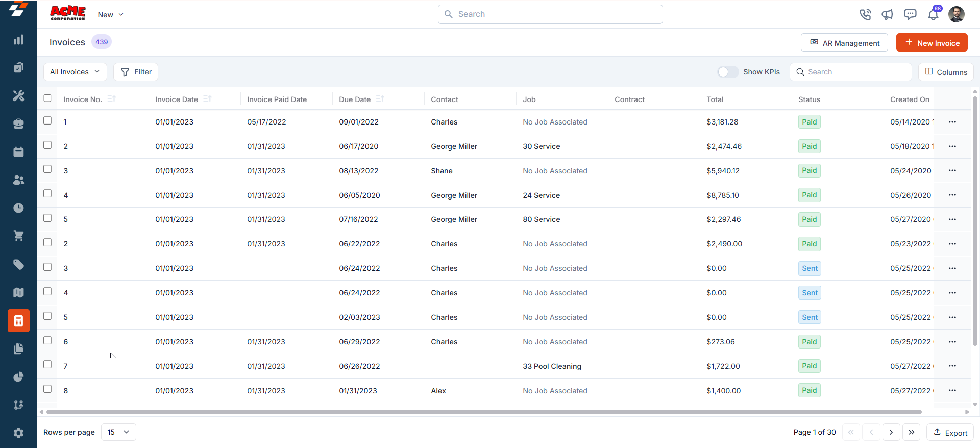Open the time clock sidebar icon
The height and width of the screenshot is (448, 980).
tap(18, 208)
